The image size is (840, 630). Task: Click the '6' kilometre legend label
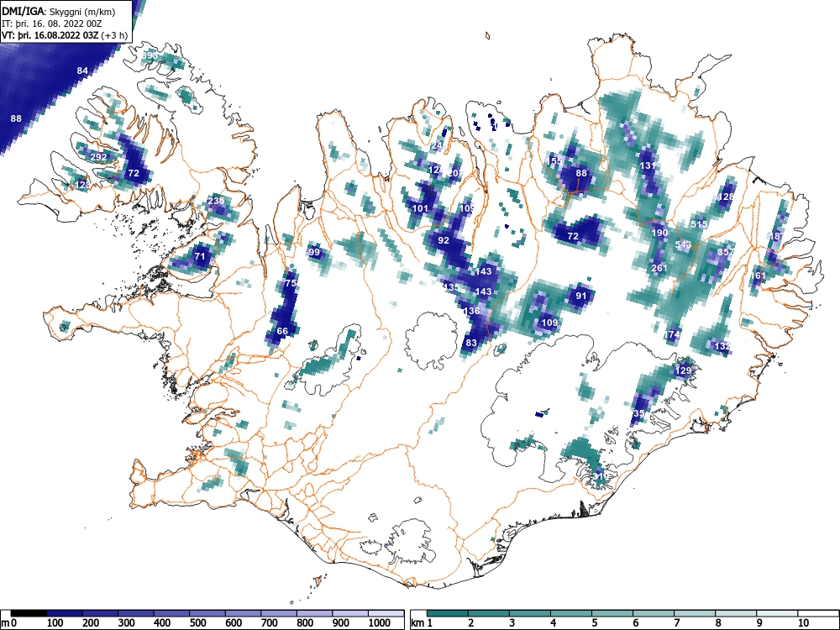point(635,623)
